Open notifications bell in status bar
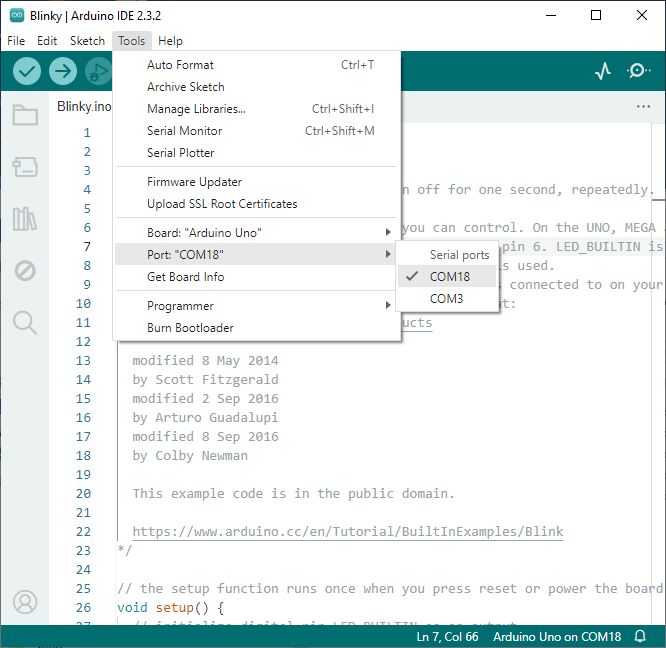 640,637
